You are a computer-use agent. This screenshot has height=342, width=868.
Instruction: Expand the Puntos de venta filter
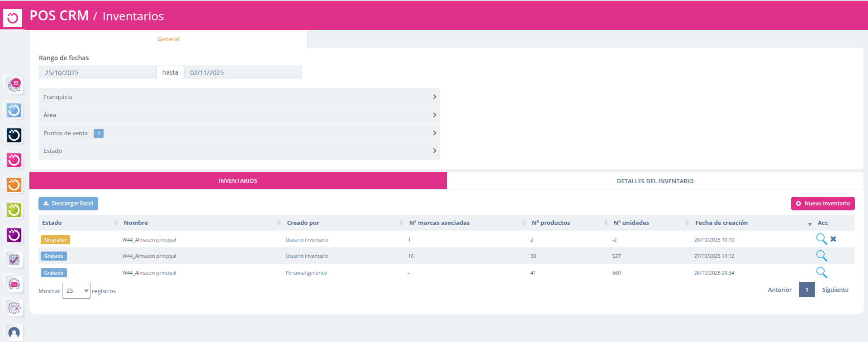239,133
